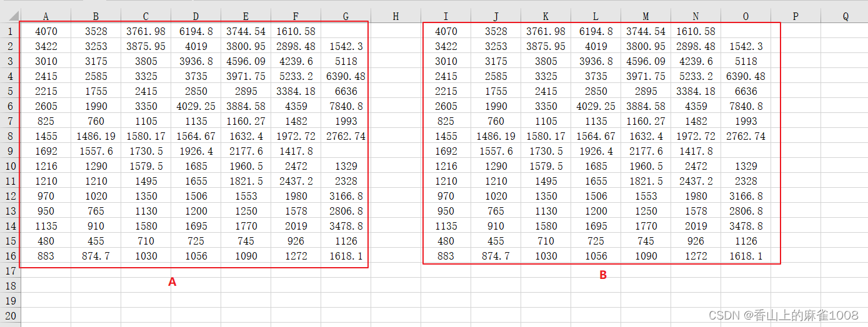Click cell I16 containing 883
Viewport: 868px width, 327px height.
point(446,256)
